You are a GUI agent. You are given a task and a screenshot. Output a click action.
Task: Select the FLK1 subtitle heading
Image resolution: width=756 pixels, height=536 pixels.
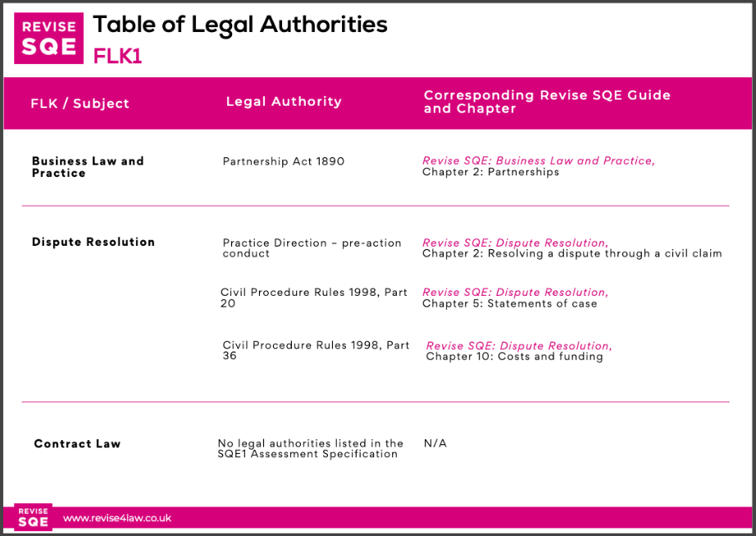tap(117, 57)
